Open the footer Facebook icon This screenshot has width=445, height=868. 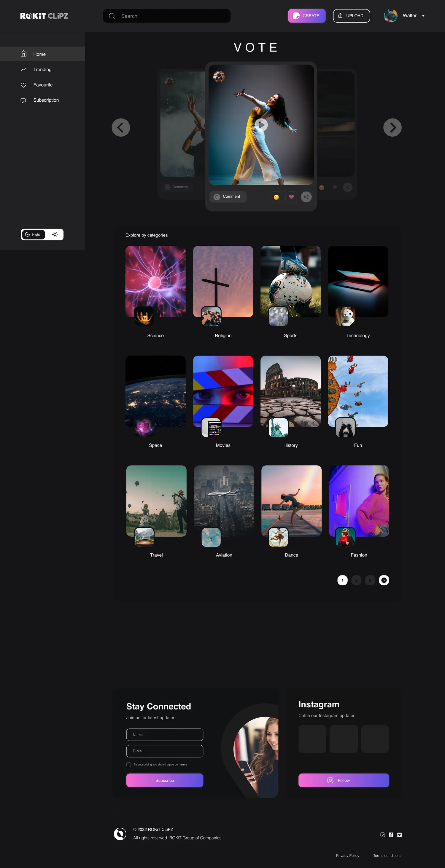tap(391, 835)
